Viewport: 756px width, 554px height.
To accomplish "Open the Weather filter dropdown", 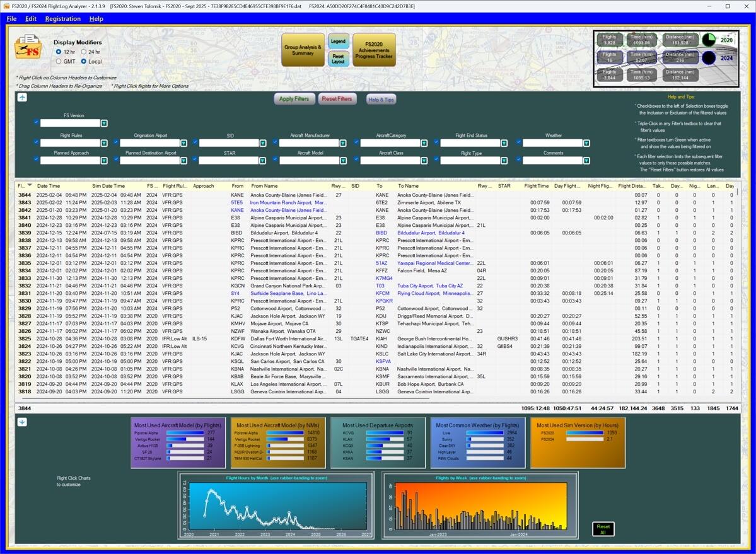I will 586,143.
